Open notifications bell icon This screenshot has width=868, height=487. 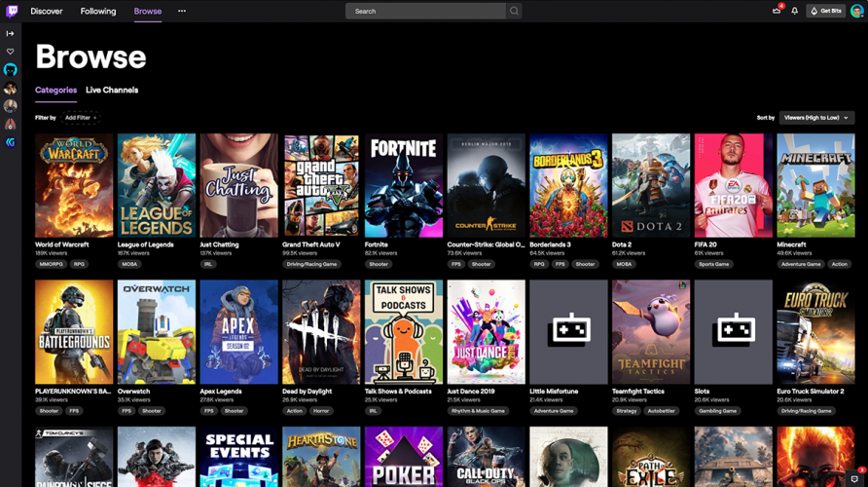click(794, 11)
